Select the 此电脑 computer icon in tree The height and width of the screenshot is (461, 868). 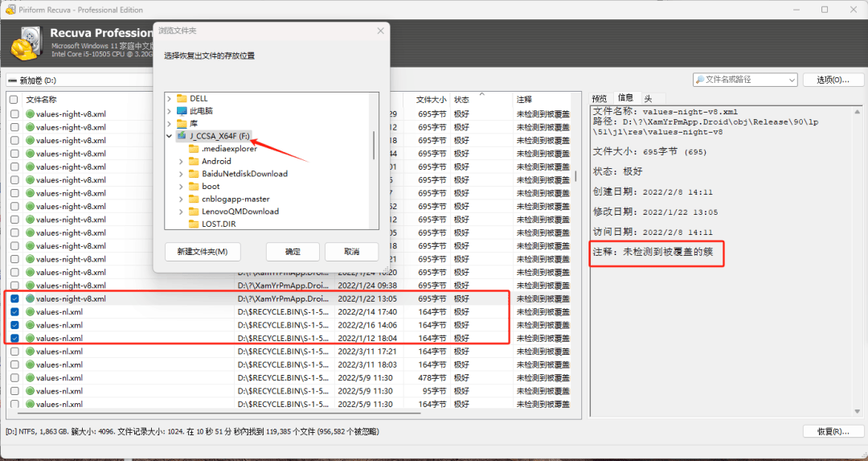pos(182,111)
